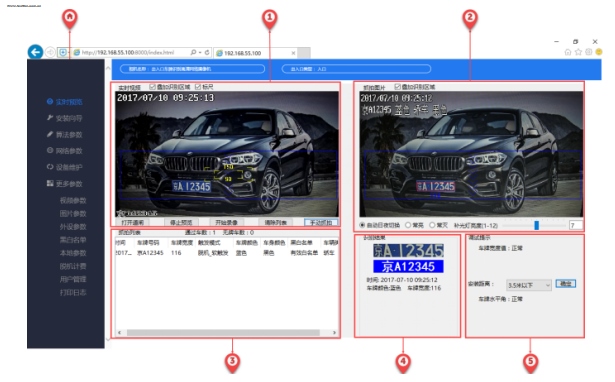Click the 车牌颜色 column header
This screenshot has width=615, height=382.
coord(246,243)
